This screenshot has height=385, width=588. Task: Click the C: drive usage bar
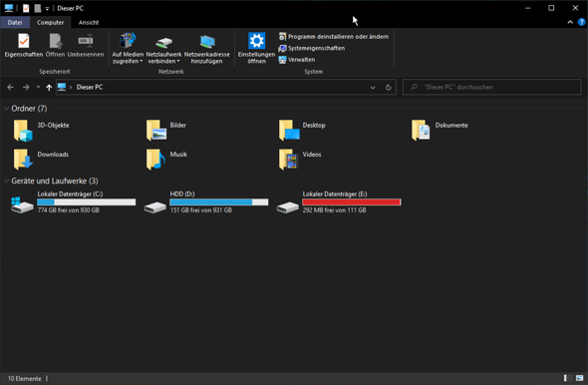[87, 202]
